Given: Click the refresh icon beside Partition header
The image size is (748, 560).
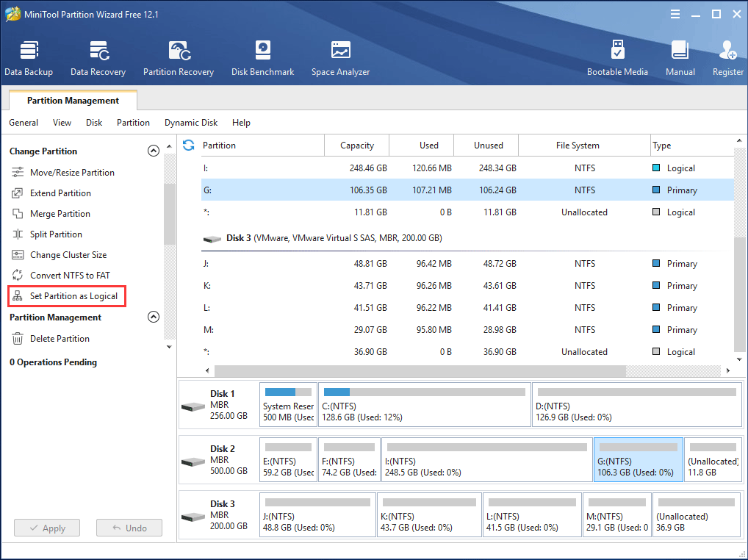Looking at the screenshot, I should pyautogui.click(x=188, y=145).
